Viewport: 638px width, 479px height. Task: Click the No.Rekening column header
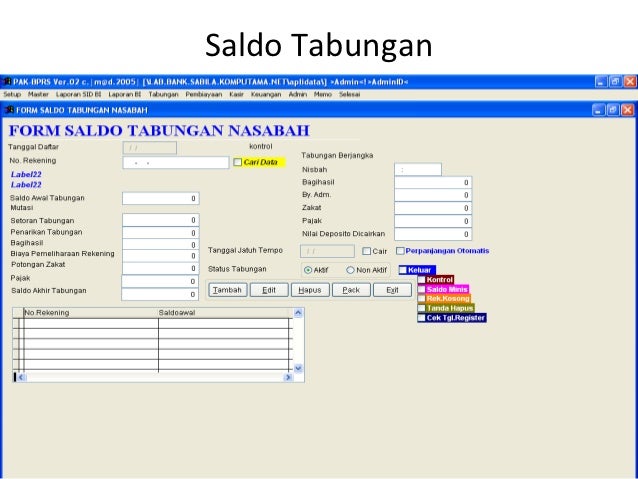91,313
